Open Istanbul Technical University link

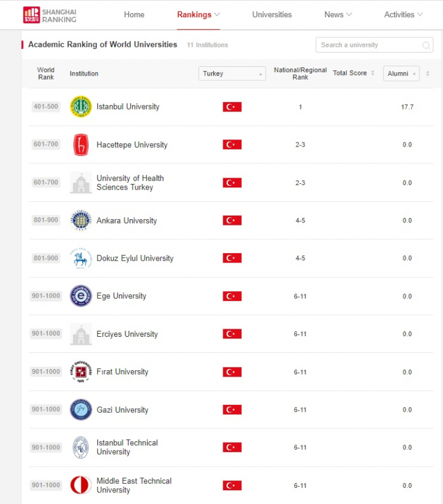pos(127,447)
